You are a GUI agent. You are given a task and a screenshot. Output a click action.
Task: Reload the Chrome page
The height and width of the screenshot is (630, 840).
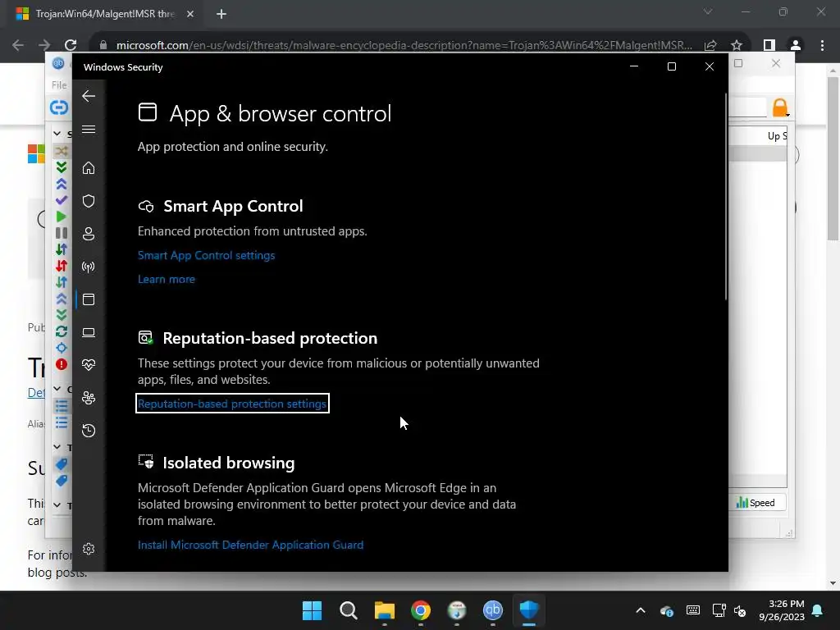pos(71,45)
